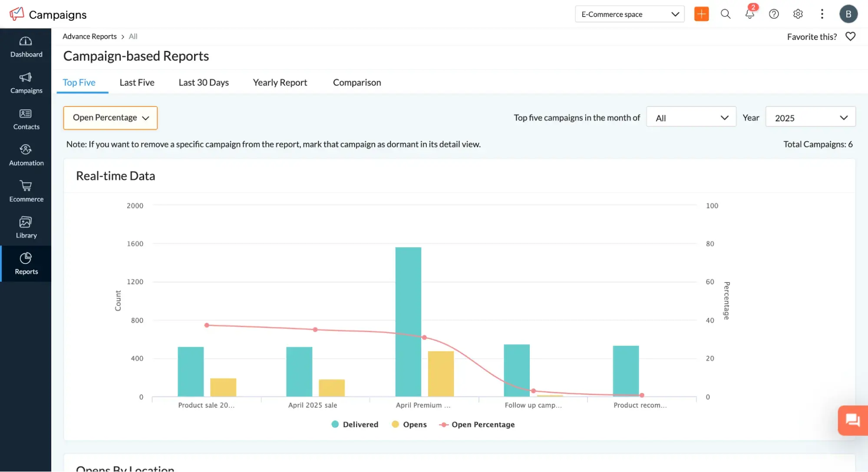Select the Comparison tab
This screenshot has height=472, width=868.
[x=356, y=82]
